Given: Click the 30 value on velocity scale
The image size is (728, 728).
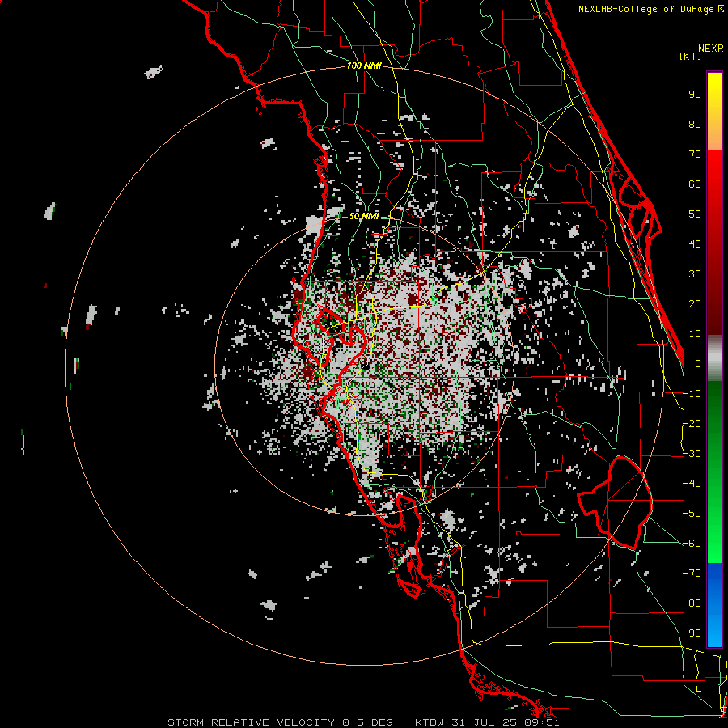Looking at the screenshot, I should click(x=695, y=274).
